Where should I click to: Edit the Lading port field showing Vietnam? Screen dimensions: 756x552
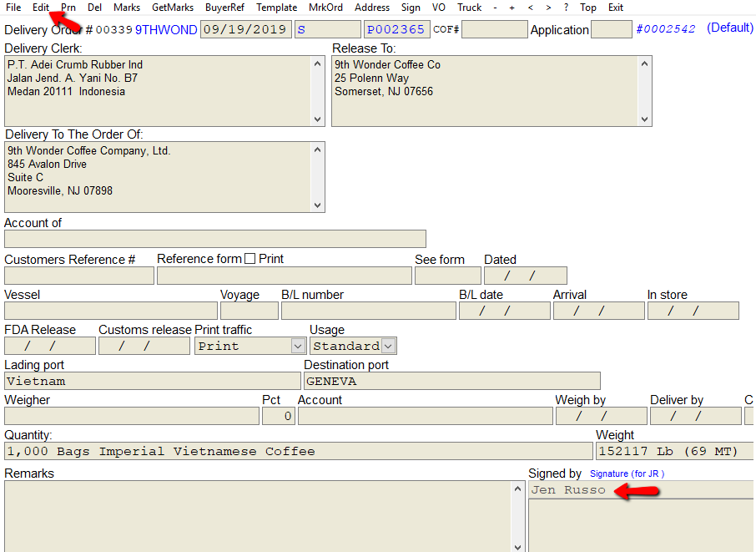coord(153,381)
